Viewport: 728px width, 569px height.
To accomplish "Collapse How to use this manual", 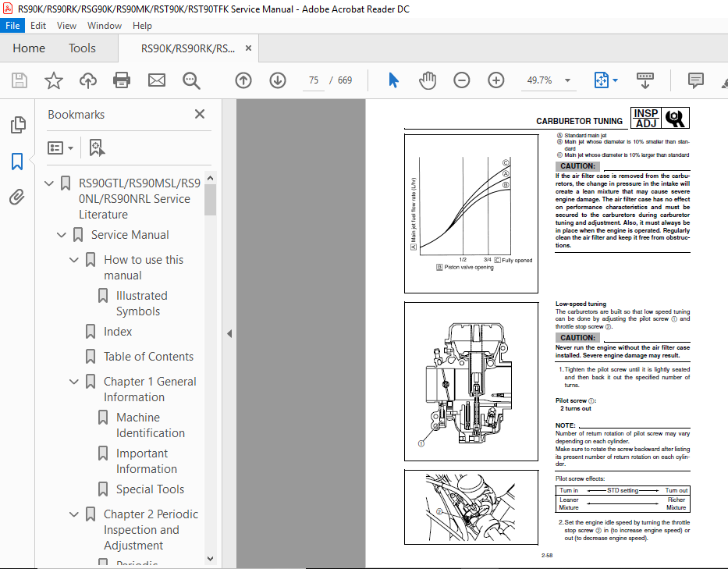I will tap(74, 260).
